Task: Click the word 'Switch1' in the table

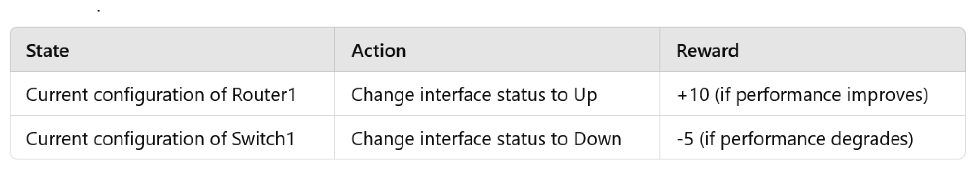Action: pos(263,139)
